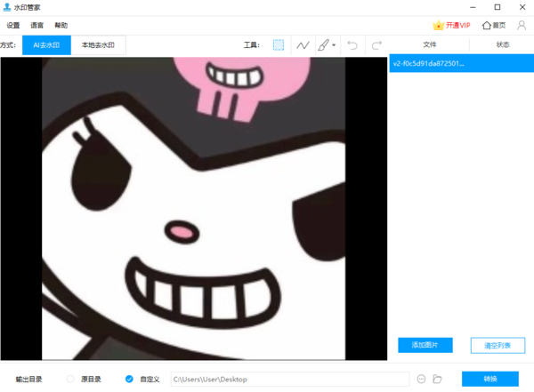Select the rectangle selection tool
Viewport: 534px width, 392px height.
(279, 45)
